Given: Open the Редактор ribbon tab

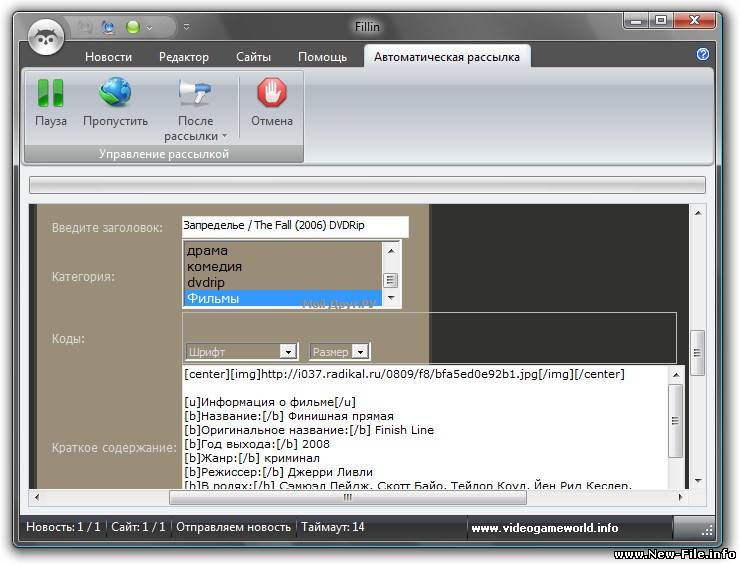Looking at the screenshot, I should point(184,57).
